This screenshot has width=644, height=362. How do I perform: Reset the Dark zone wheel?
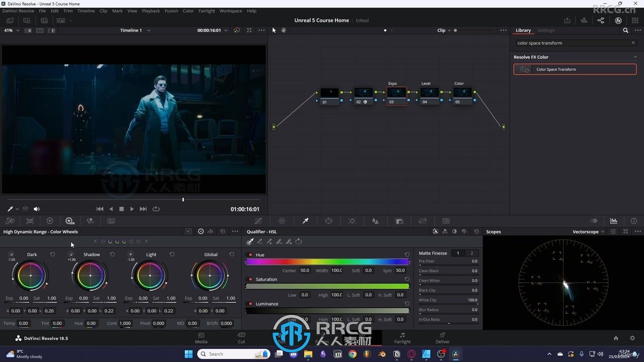(x=52, y=254)
